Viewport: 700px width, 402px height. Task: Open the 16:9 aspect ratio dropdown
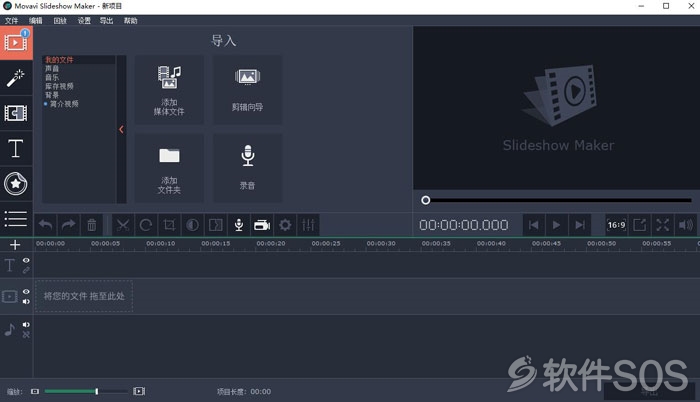(617, 225)
